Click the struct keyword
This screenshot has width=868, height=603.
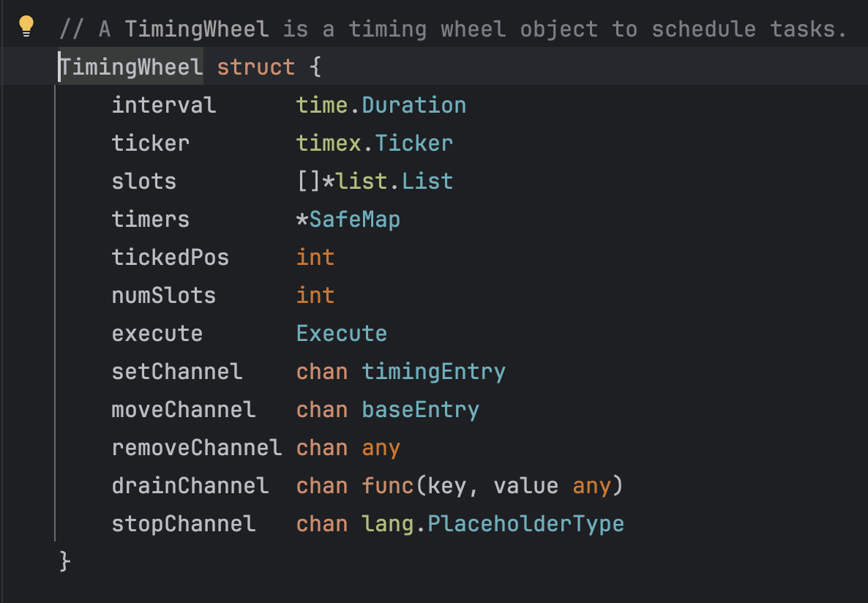point(255,67)
